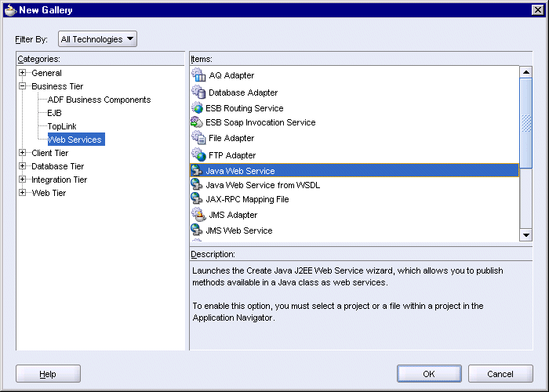Screen dimensions: 549x392
Task: Click the ESB Soap Invocation Service icon
Action: (x=197, y=122)
